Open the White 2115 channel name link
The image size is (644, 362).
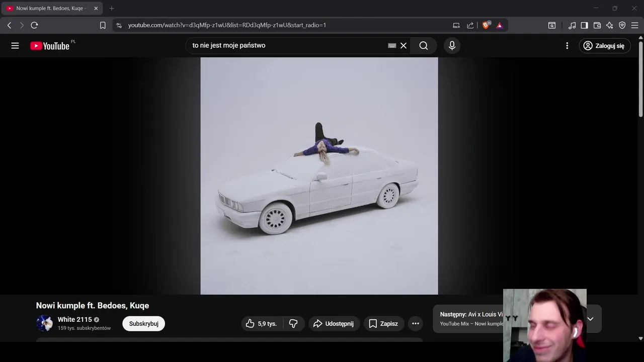click(x=74, y=319)
